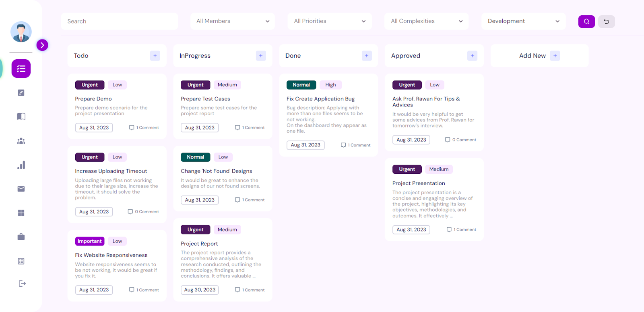Open the All Complexities filter
This screenshot has height=312, width=644.
coord(426,21)
